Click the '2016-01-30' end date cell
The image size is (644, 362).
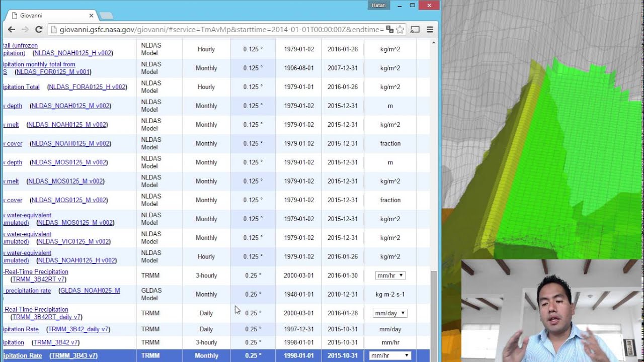click(x=343, y=276)
